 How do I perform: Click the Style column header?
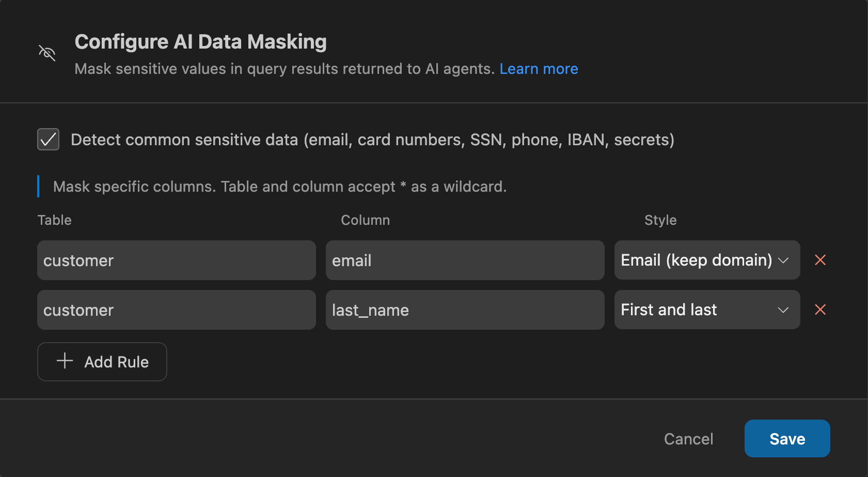coord(660,220)
